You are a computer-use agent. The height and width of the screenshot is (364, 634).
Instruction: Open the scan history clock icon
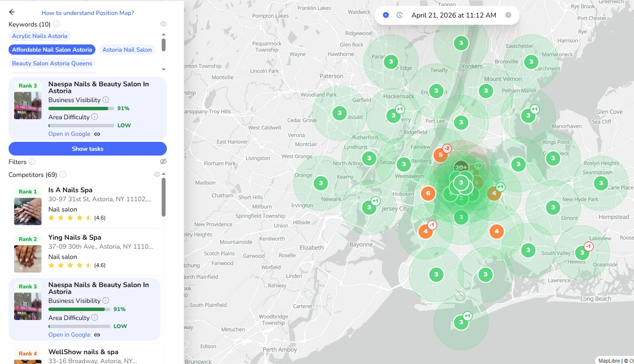click(x=400, y=15)
